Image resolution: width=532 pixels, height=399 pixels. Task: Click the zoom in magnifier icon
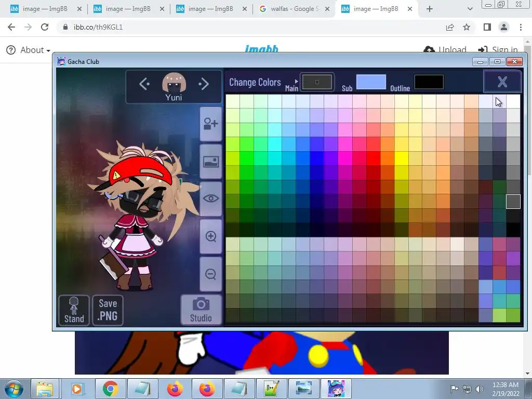tap(211, 236)
